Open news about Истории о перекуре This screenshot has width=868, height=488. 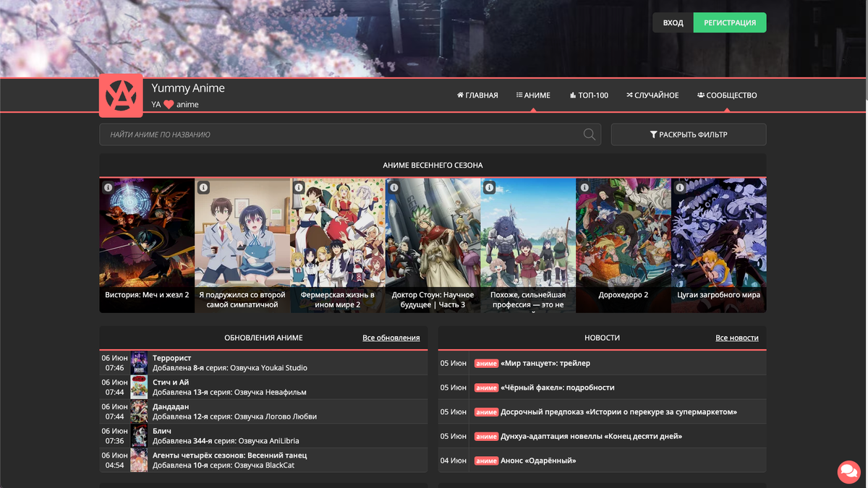coord(618,412)
